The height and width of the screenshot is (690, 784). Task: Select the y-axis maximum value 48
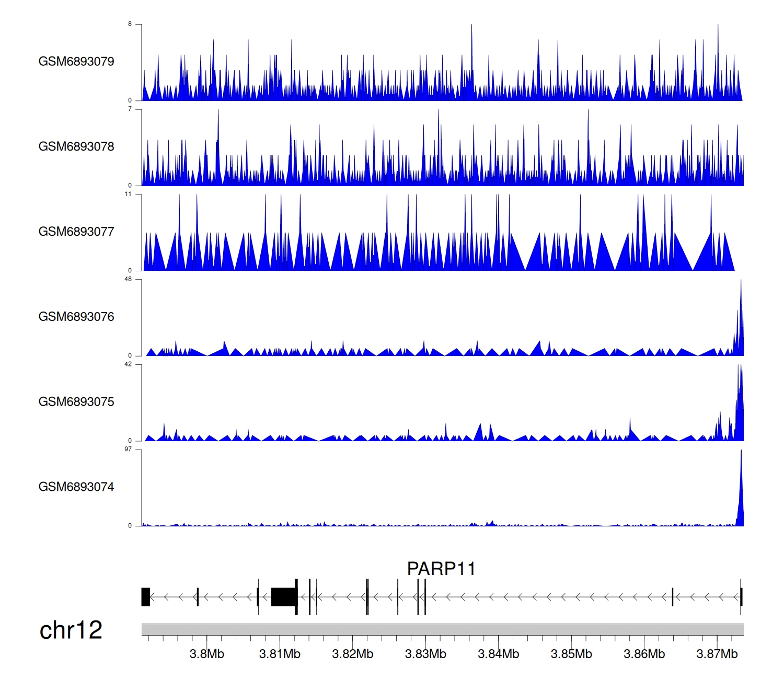(128, 279)
